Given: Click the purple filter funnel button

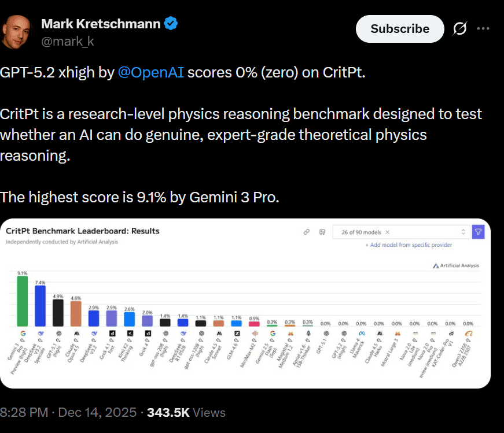Looking at the screenshot, I should [478, 232].
